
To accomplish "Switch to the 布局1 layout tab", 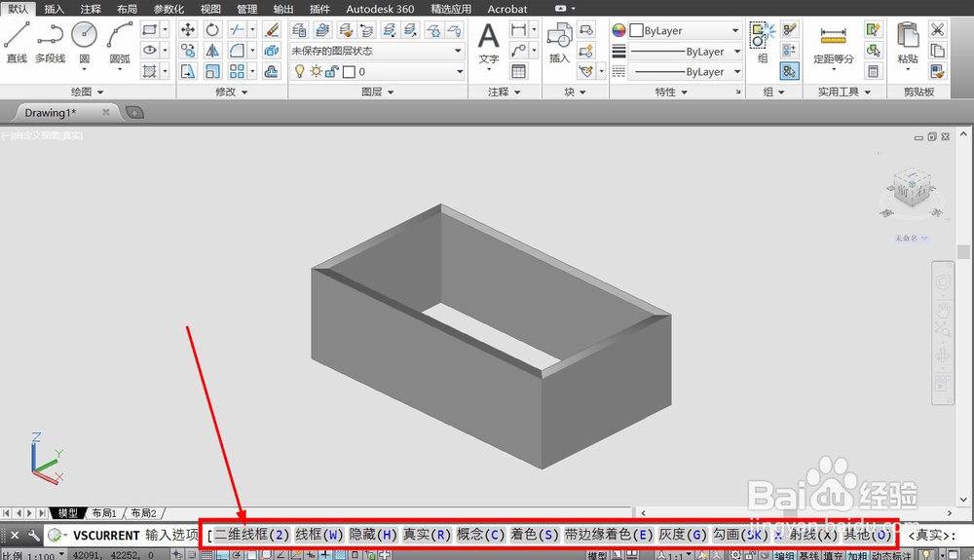I will coord(104,513).
